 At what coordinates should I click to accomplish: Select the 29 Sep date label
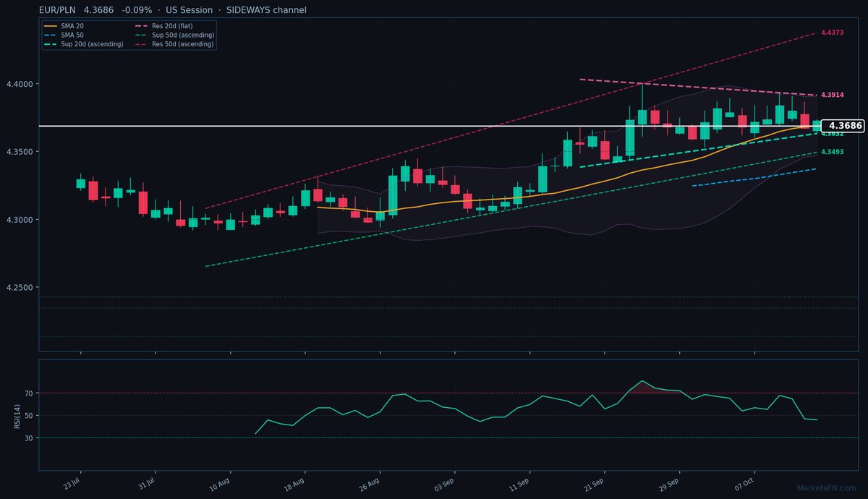(x=671, y=484)
